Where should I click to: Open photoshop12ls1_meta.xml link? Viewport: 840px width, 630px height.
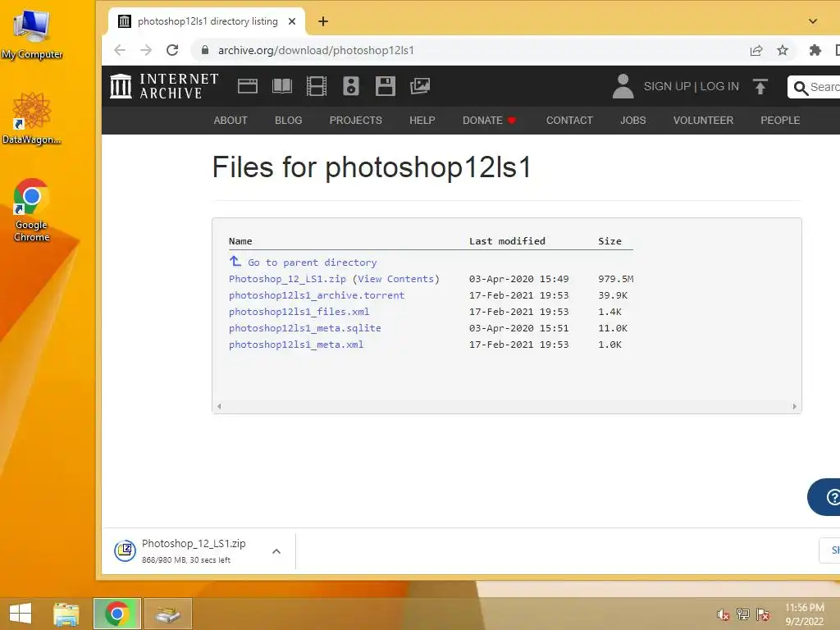click(295, 345)
